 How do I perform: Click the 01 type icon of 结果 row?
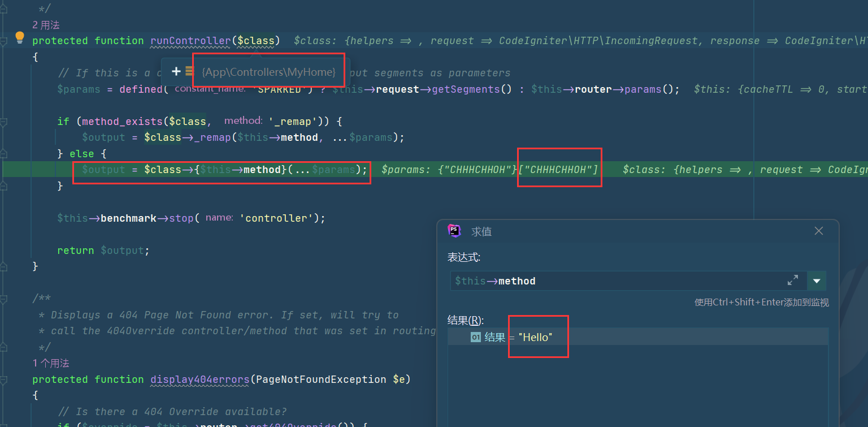point(476,337)
